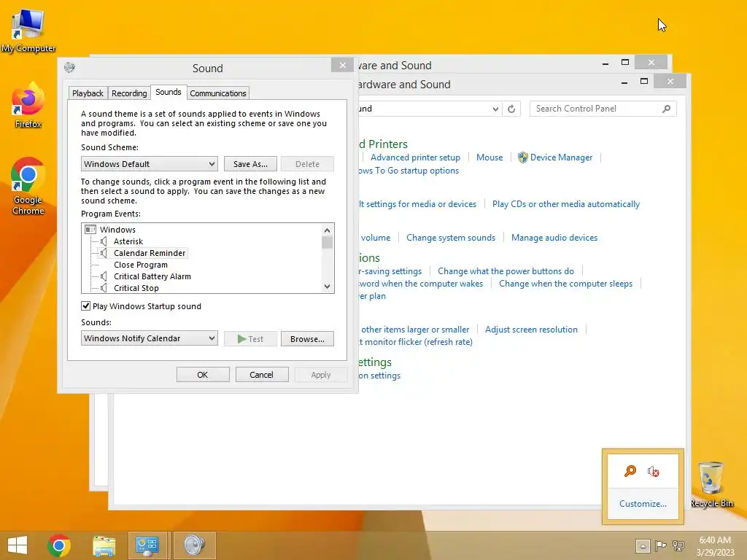Click the magnifier icon in tray popup
The image size is (747, 560).
(x=630, y=471)
